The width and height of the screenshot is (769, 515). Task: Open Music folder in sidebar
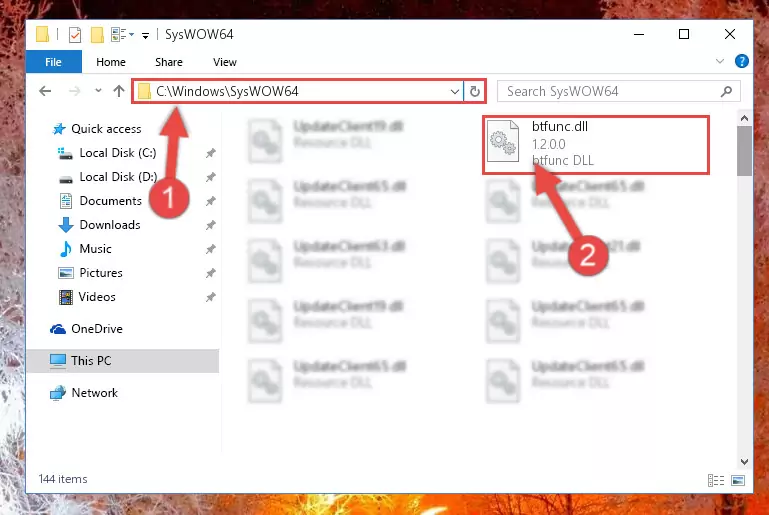click(x=85, y=249)
